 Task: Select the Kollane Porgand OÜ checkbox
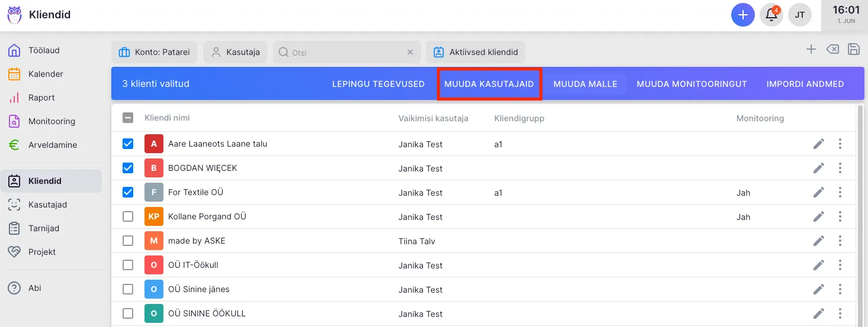[x=128, y=216]
